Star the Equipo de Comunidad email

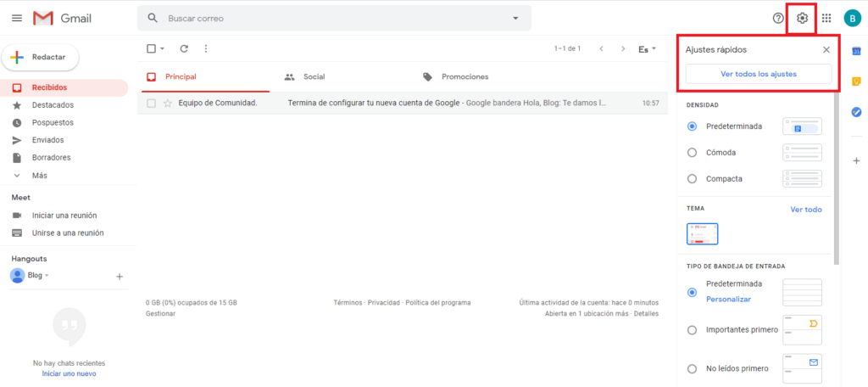[168, 103]
